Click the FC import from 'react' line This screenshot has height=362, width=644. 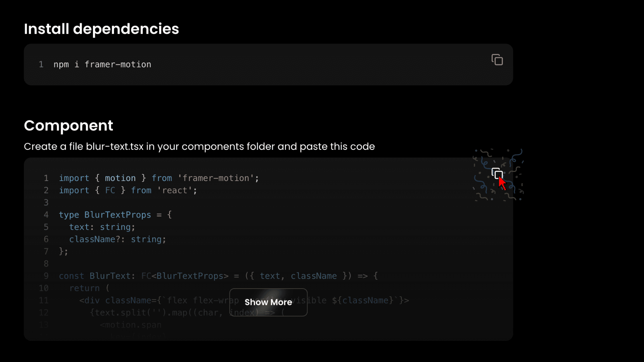tap(128, 190)
